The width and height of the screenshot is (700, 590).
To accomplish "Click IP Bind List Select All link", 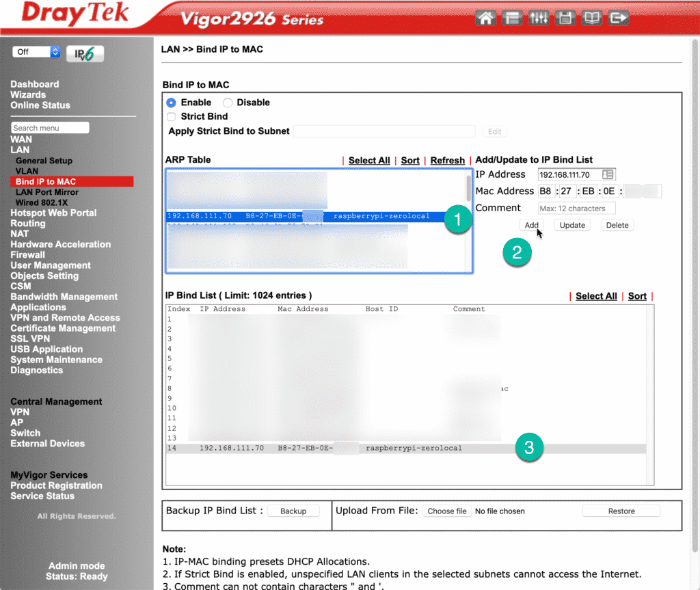I will click(596, 296).
